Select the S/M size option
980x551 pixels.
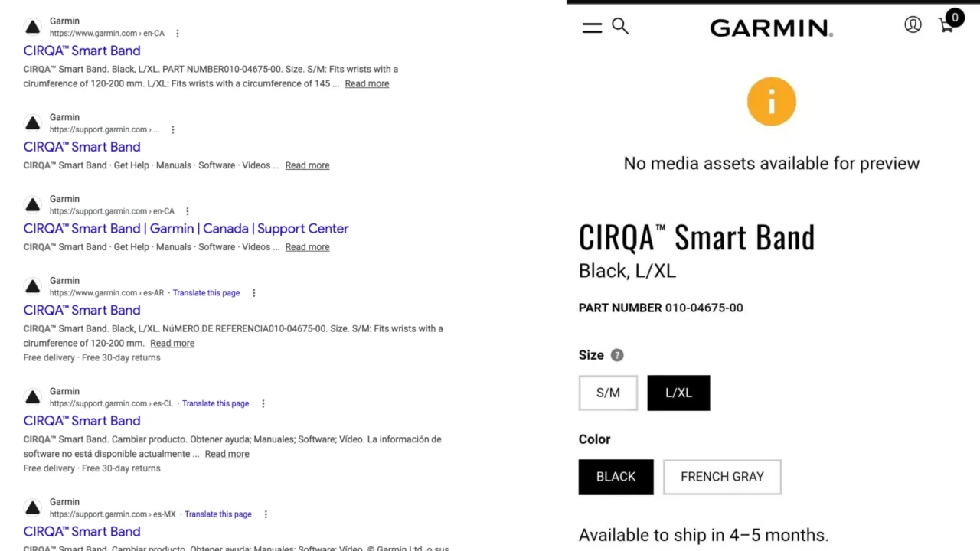608,393
